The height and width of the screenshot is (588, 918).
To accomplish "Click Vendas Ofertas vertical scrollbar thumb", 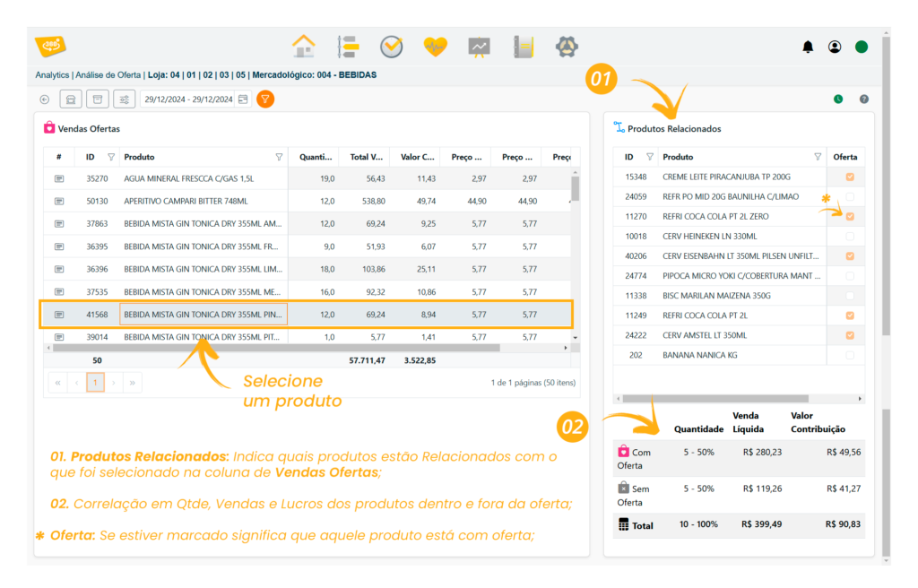I will (x=576, y=188).
